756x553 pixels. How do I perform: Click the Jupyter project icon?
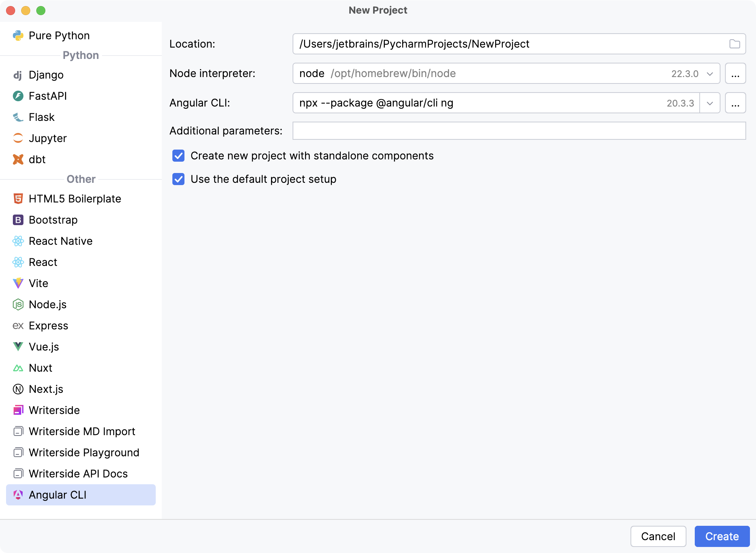[x=18, y=138]
